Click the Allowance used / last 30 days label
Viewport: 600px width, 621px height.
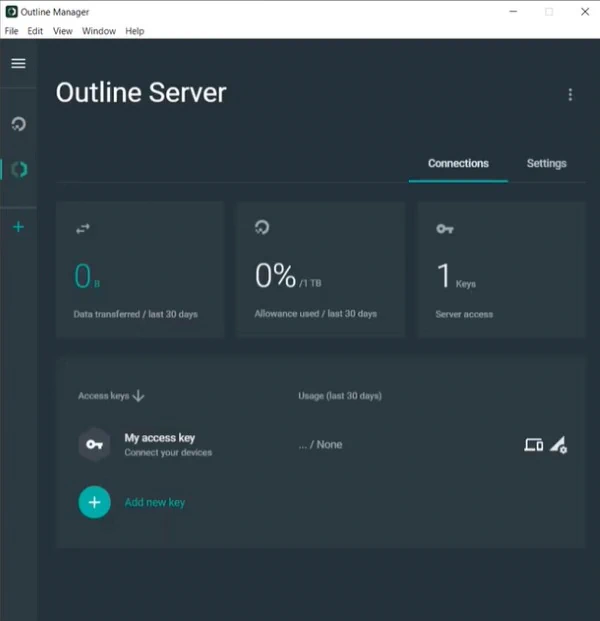[x=316, y=314]
